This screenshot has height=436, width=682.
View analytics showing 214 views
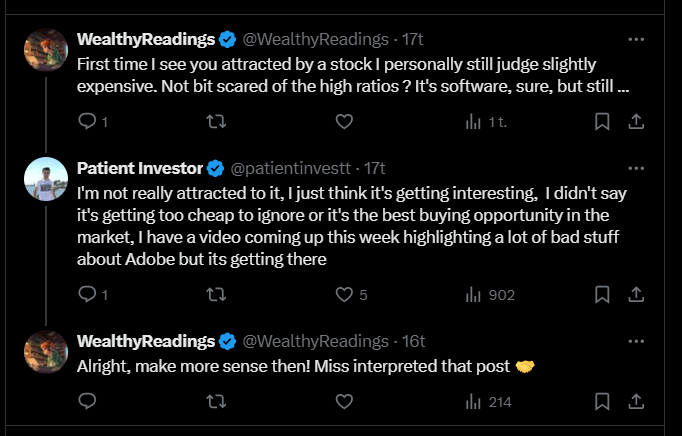488,402
